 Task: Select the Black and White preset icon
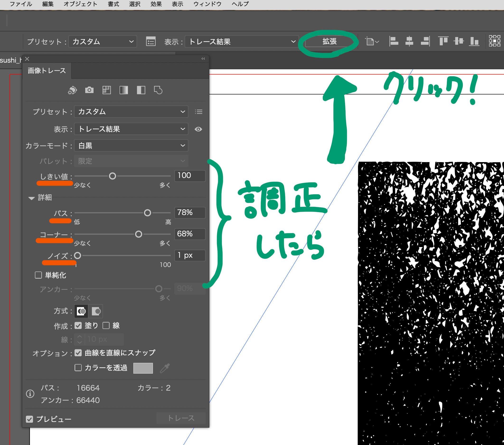point(141,90)
